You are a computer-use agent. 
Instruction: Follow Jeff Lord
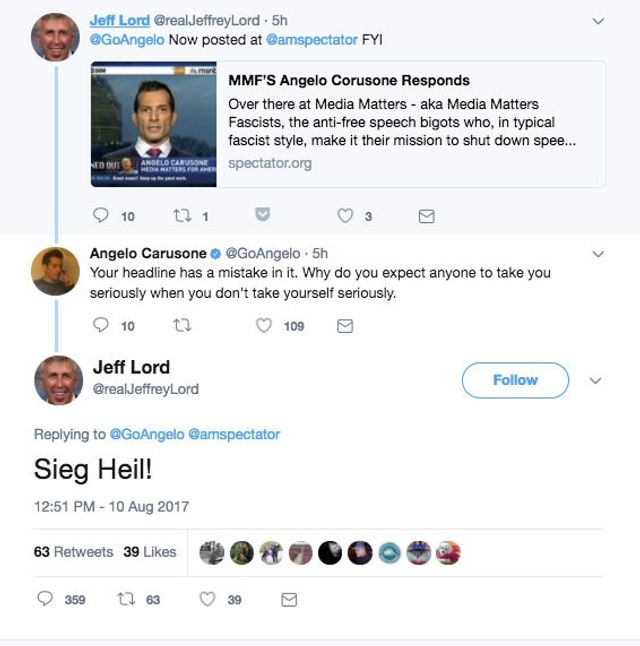tap(515, 380)
